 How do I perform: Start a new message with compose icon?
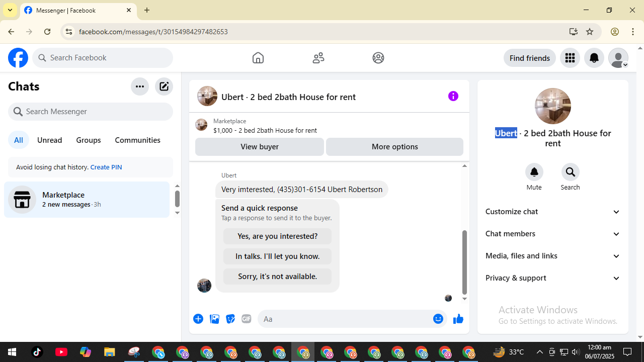pyautogui.click(x=164, y=86)
